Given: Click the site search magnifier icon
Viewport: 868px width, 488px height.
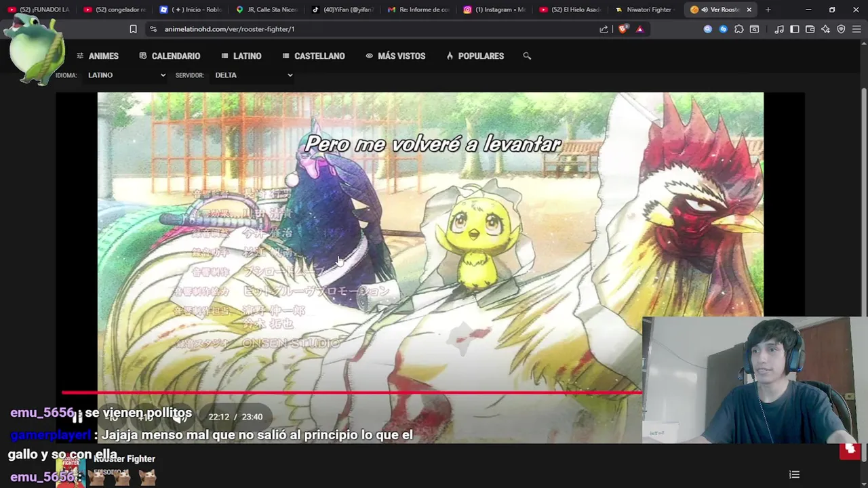Looking at the screenshot, I should pos(527,56).
